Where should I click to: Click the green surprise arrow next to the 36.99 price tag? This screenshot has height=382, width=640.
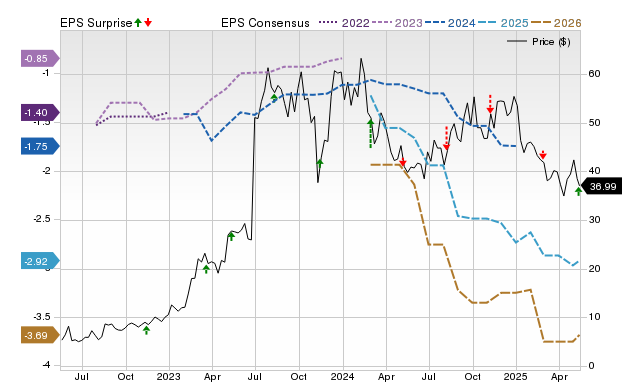(579, 191)
